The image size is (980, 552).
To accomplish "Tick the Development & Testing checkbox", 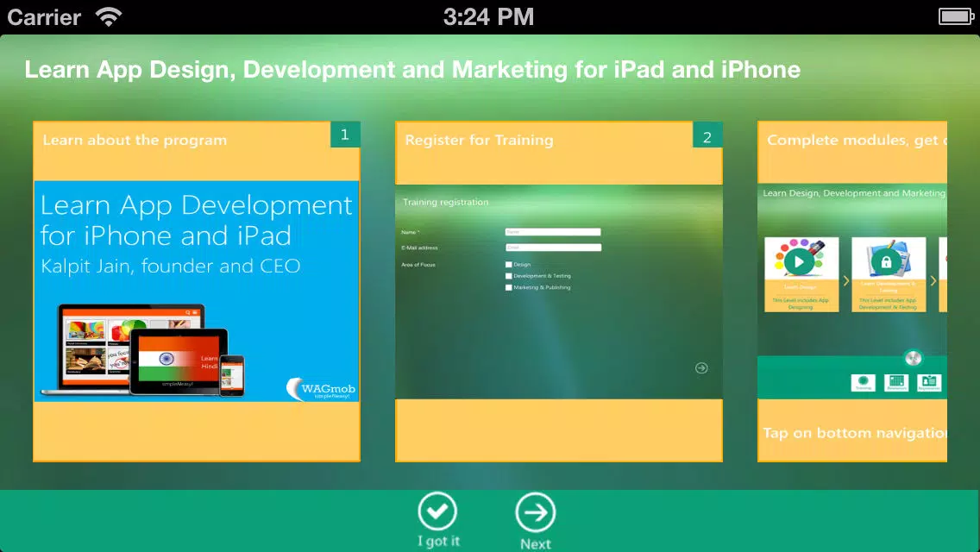I will pyautogui.click(x=509, y=276).
